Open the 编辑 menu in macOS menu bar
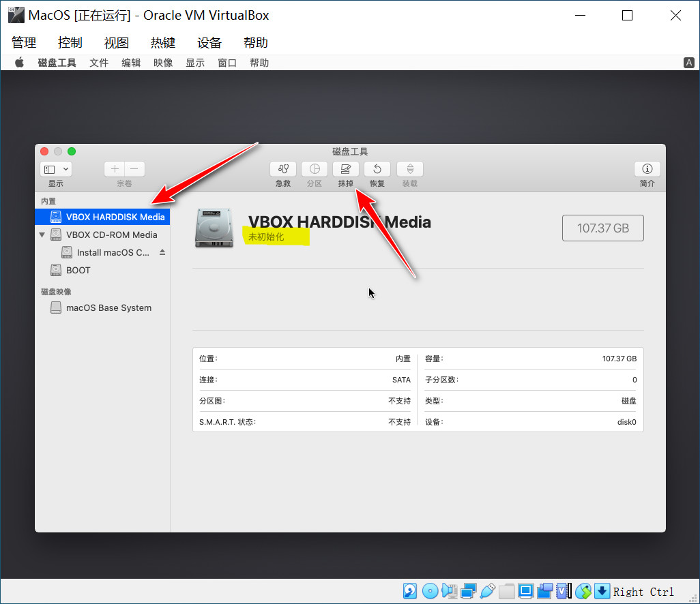Viewport: 700px width, 604px height. pyautogui.click(x=131, y=63)
